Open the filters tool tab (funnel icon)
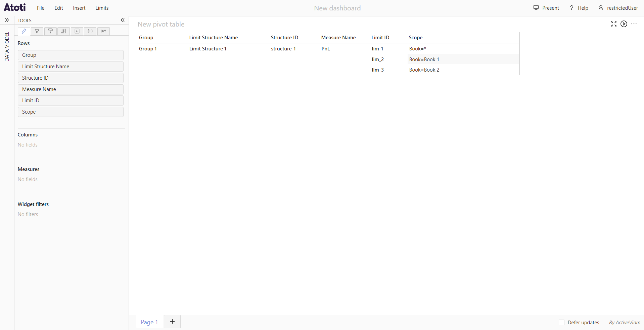 tap(37, 31)
